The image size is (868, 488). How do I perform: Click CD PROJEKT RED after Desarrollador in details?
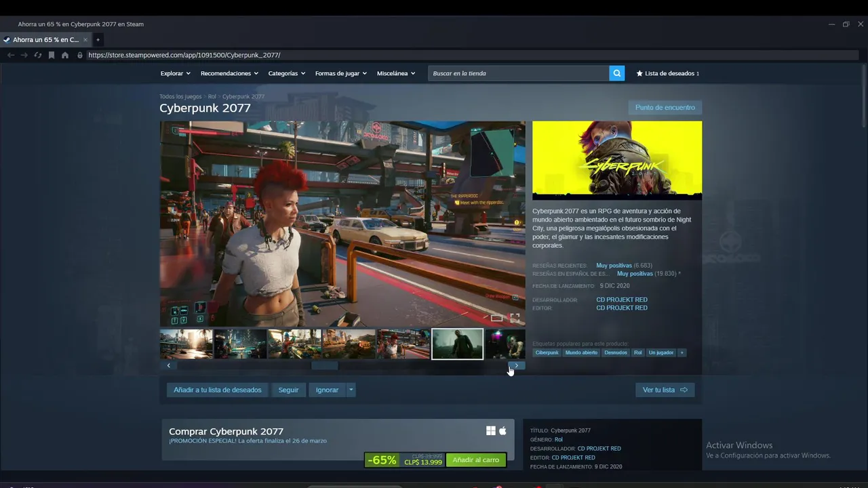point(599,449)
